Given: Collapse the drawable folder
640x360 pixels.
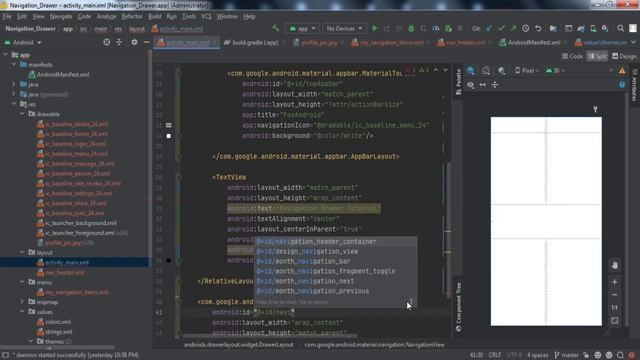Looking at the screenshot, I should 22,114.
